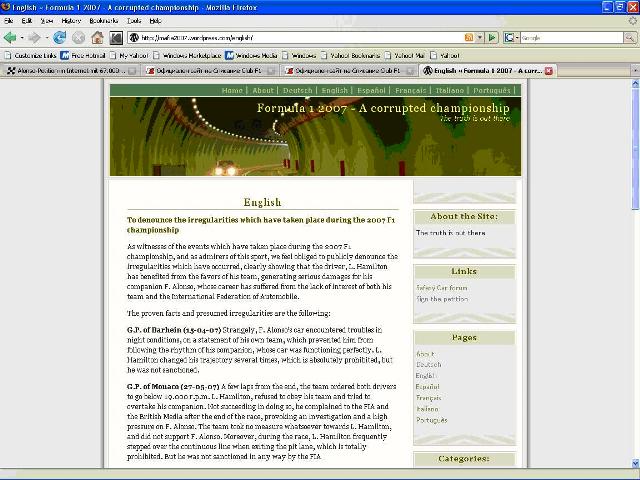Open the My Yahoo! bookmark
This screenshot has width=640, height=480.
(x=129, y=56)
